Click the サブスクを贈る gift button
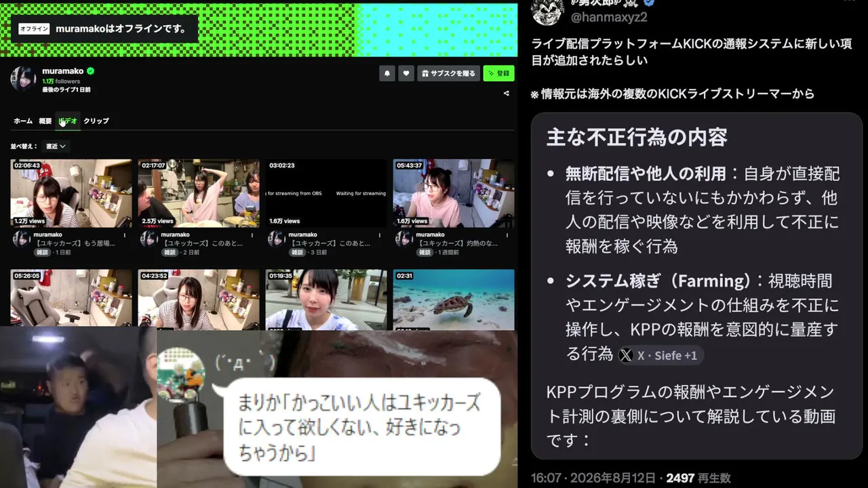 tap(448, 73)
